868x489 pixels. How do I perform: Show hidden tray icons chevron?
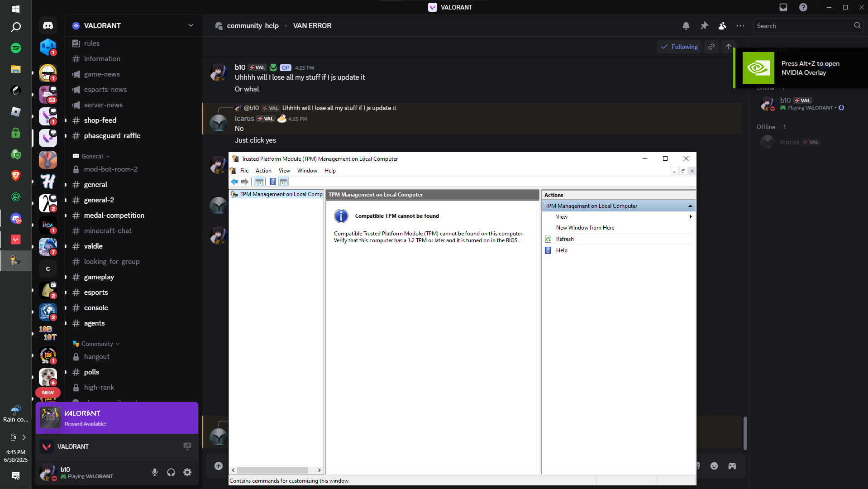(x=24, y=437)
